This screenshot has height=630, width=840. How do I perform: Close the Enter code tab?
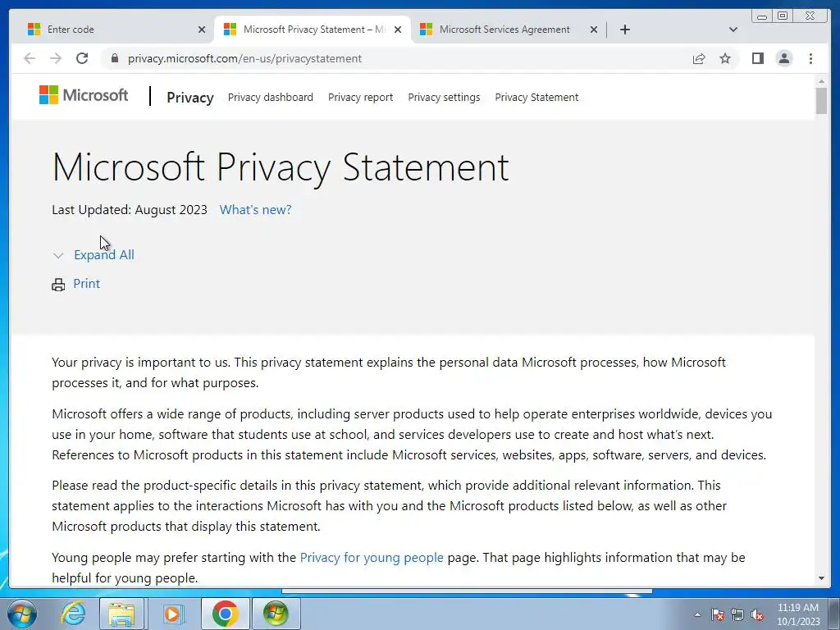tap(202, 30)
